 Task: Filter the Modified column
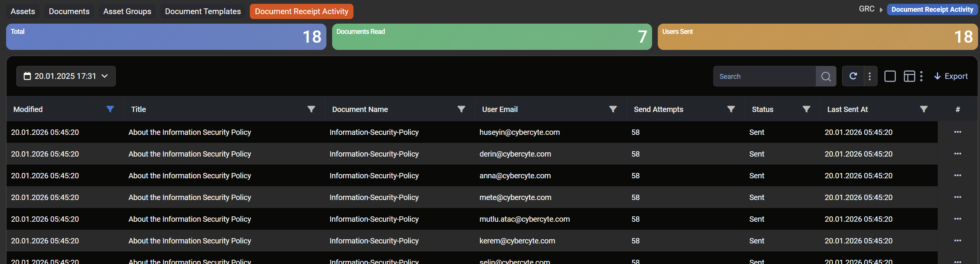coord(110,109)
